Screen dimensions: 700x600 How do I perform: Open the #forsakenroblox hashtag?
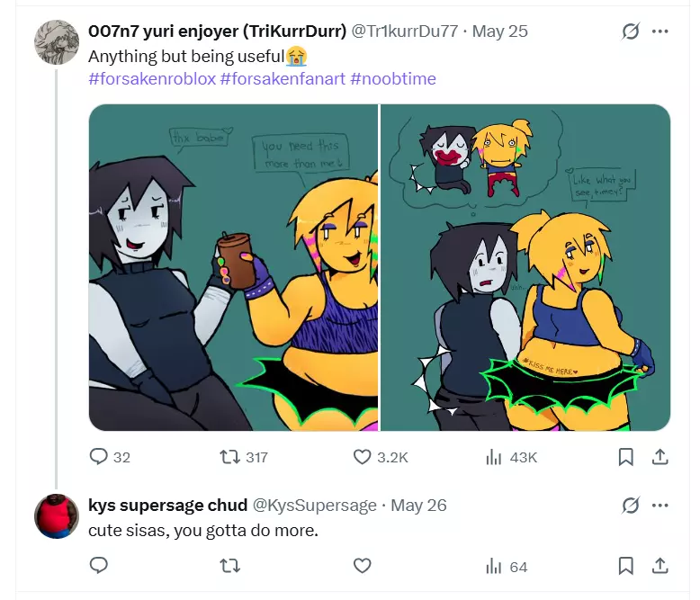[x=152, y=79]
